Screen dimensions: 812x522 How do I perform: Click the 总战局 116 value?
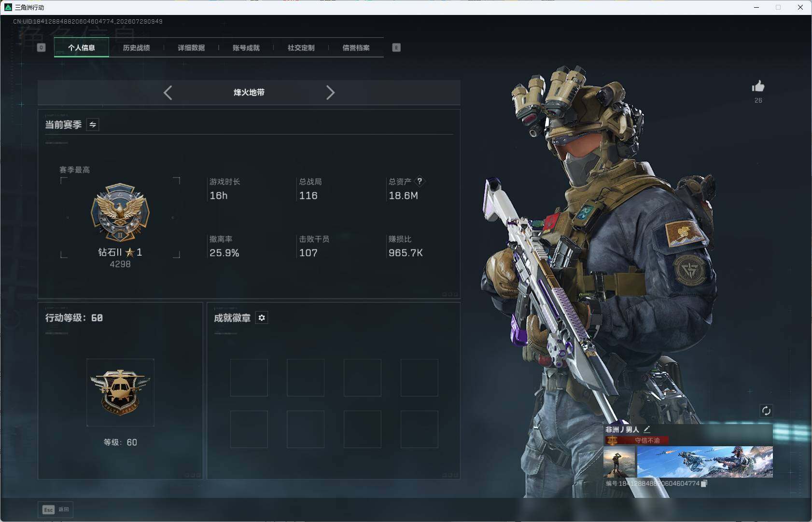click(308, 195)
